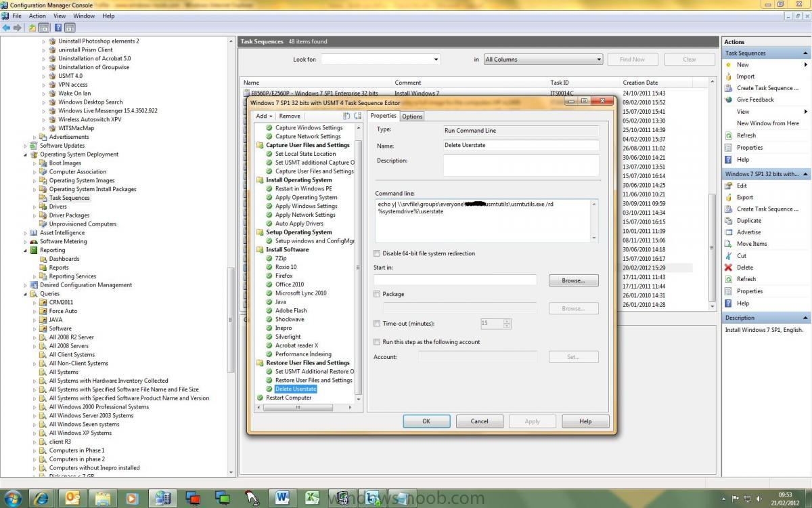This screenshot has width=812, height=508.
Task: Click the Browse button next to Start in
Action: coord(573,280)
